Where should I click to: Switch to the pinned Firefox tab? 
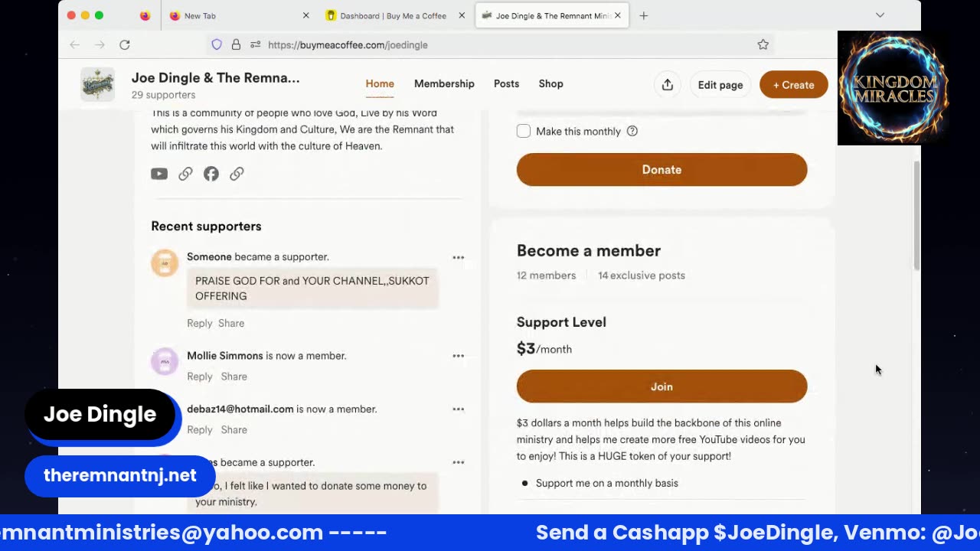click(145, 15)
